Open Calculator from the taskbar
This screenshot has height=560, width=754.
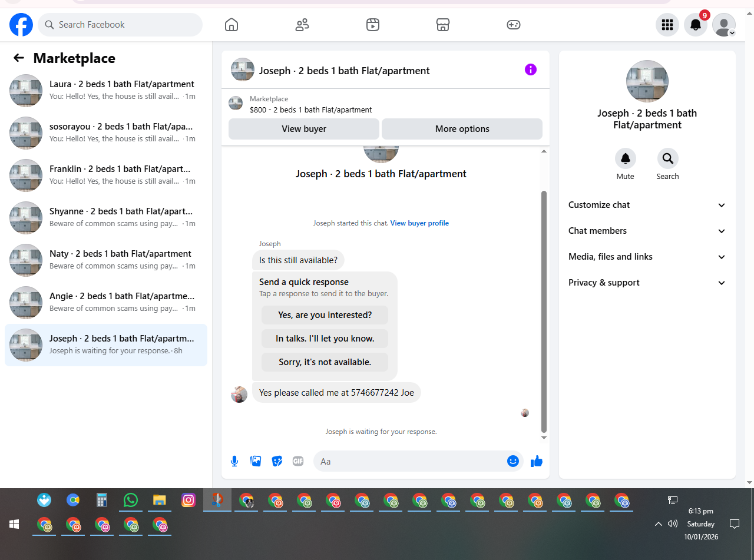102,501
